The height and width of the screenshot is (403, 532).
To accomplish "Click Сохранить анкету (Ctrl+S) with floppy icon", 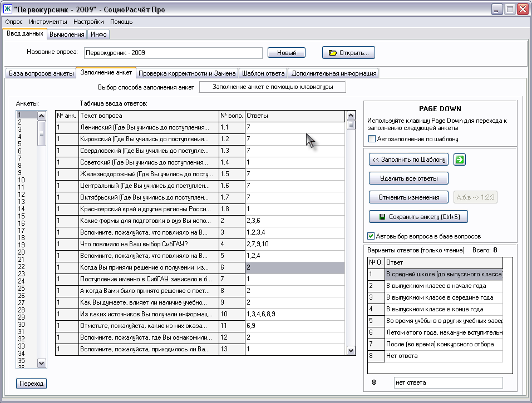I will 418,216.
